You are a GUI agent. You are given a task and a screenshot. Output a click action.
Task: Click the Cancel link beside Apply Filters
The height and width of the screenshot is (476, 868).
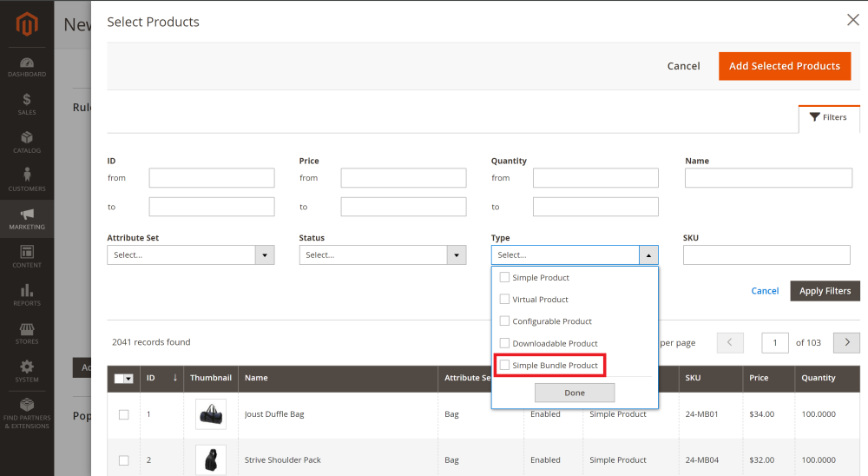[765, 291]
